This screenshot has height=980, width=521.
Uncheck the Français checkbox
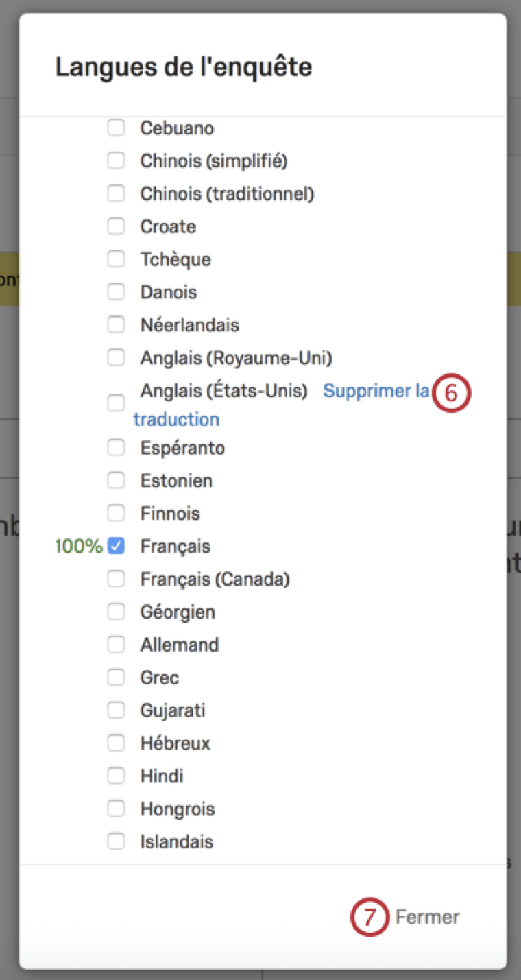pos(116,547)
